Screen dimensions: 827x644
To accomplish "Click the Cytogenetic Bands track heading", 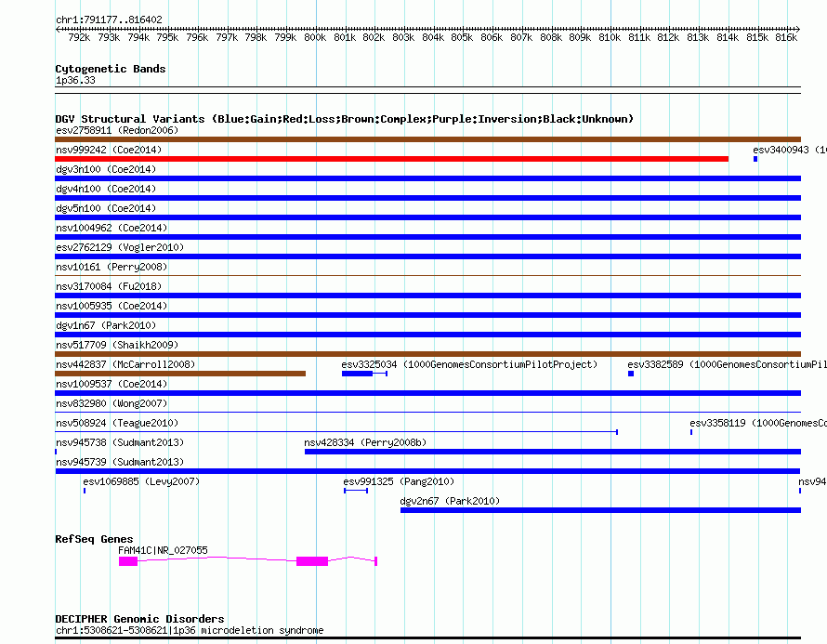I will (111, 69).
